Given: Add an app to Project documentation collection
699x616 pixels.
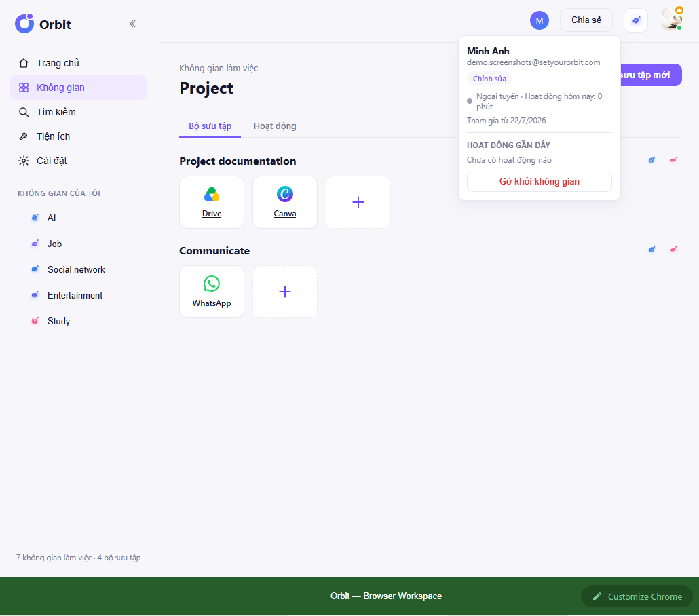Looking at the screenshot, I should tap(358, 202).
